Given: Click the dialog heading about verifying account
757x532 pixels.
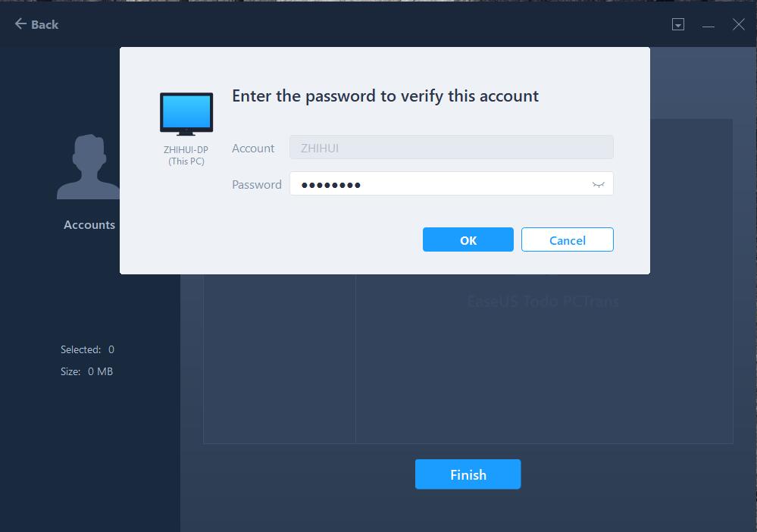Looking at the screenshot, I should pyautogui.click(x=385, y=96).
